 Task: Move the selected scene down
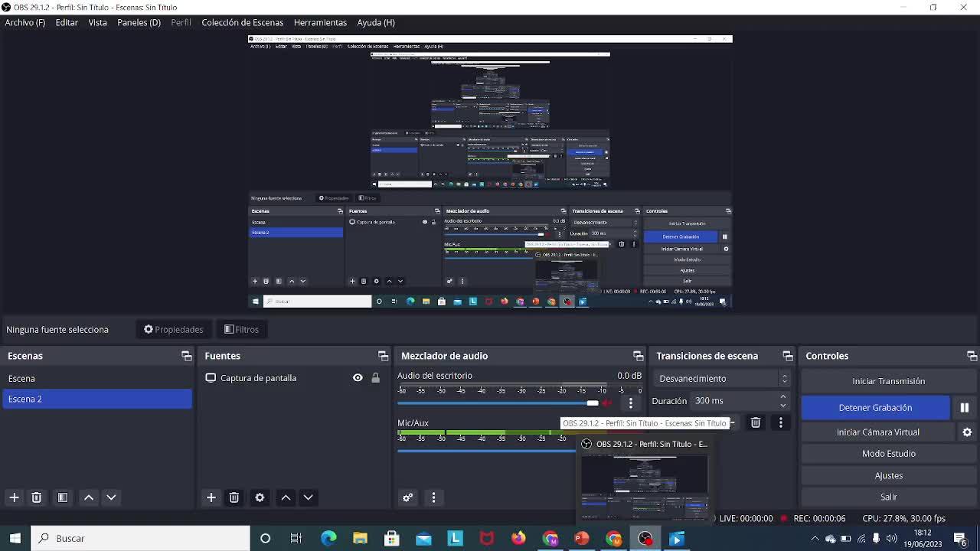pos(111,497)
